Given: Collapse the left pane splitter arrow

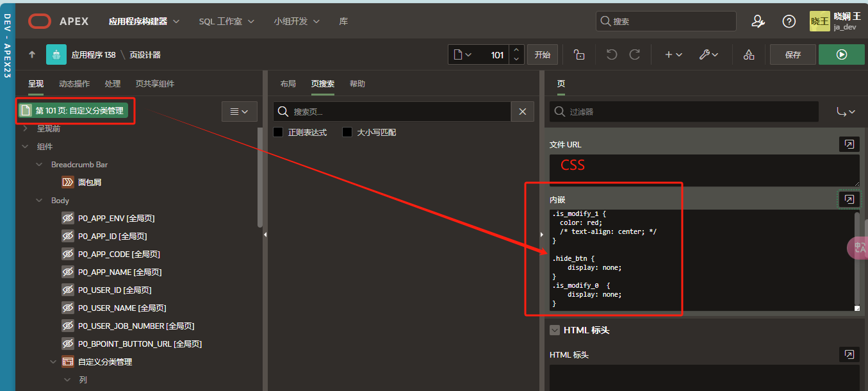Looking at the screenshot, I should pos(265,235).
